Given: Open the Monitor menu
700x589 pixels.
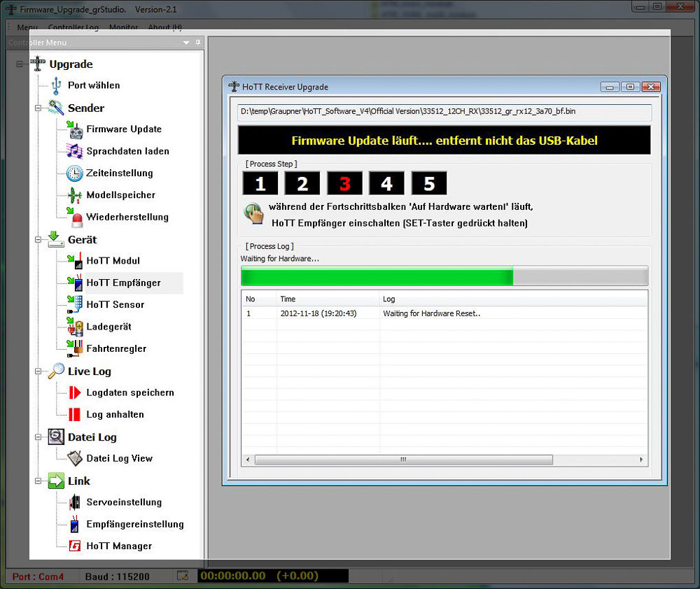Looking at the screenshot, I should pyautogui.click(x=123, y=27).
